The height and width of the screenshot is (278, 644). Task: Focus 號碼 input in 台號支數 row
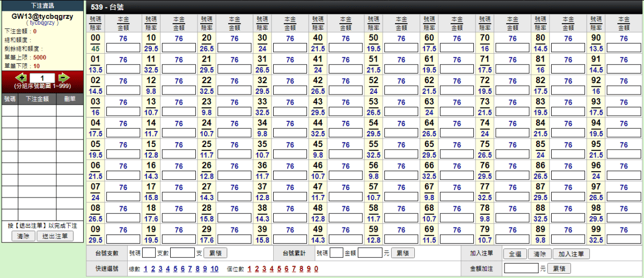(x=149, y=253)
